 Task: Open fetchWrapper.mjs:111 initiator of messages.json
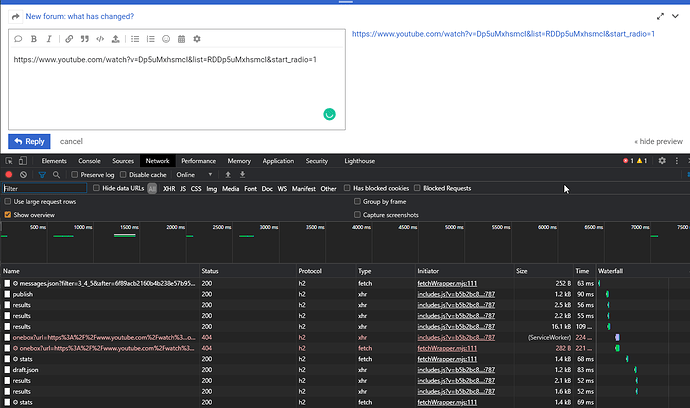447,284
